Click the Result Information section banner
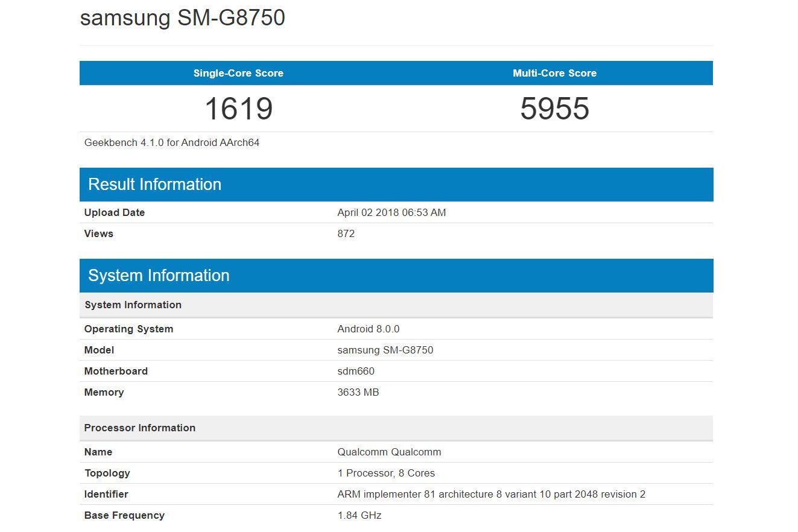 (x=154, y=184)
